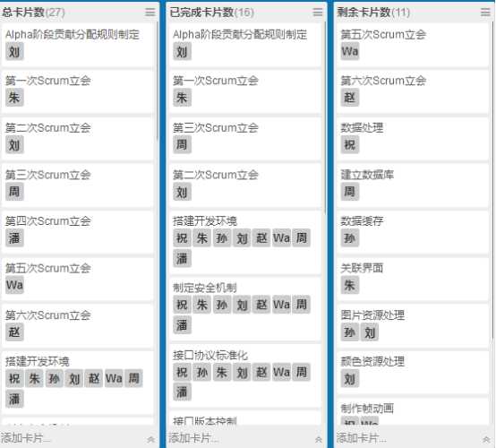Open 搭建开发环境 card in 总卡片数 list
Screen dimensions: 496x448
point(77,383)
